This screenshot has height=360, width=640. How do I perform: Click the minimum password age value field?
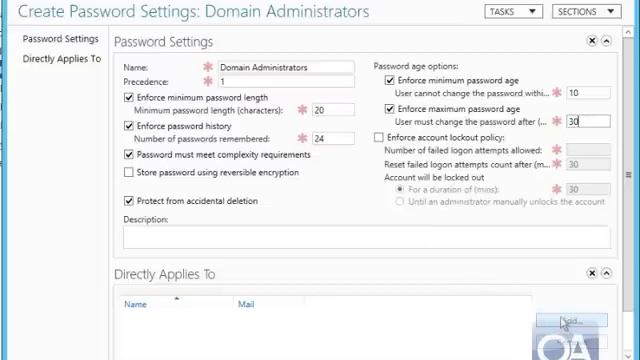(x=588, y=93)
